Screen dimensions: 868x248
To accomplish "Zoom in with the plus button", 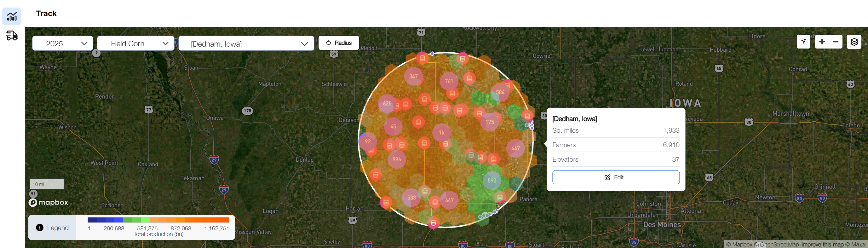I will [x=822, y=42].
